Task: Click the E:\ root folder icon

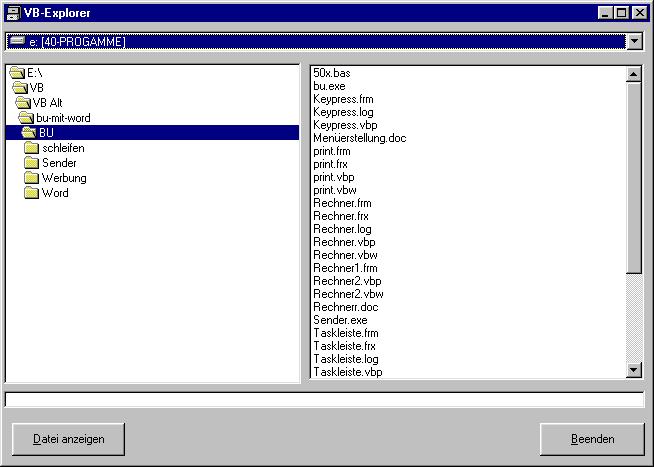Action: click(17, 73)
